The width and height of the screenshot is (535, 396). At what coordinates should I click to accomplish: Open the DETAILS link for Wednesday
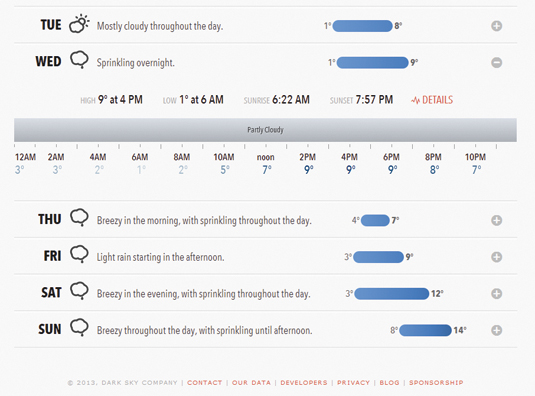[437, 100]
